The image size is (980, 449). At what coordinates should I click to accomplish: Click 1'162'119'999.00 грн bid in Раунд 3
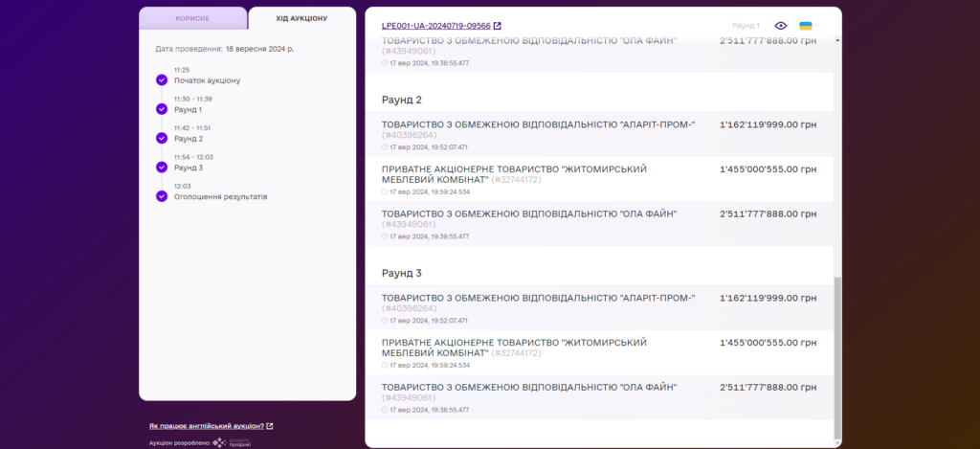tap(768, 299)
